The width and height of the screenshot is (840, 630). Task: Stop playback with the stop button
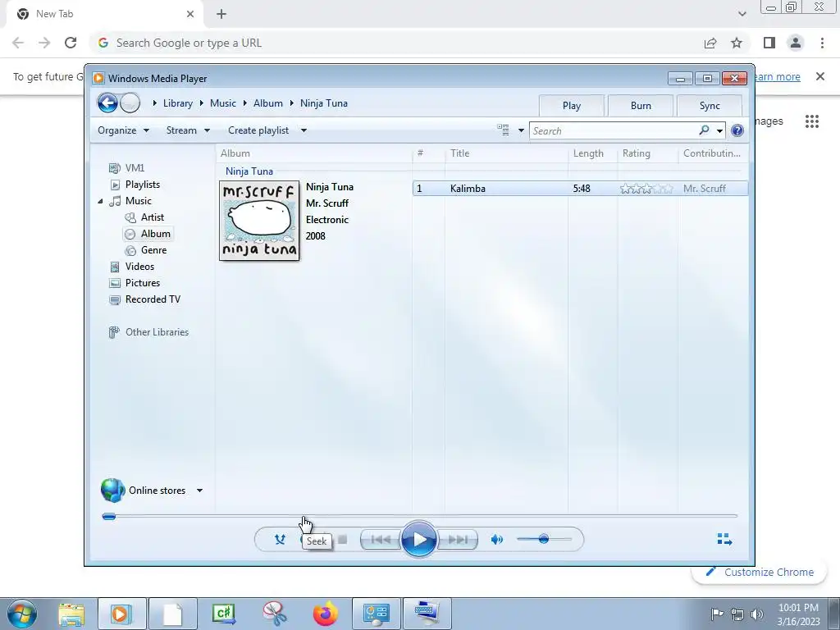(343, 540)
